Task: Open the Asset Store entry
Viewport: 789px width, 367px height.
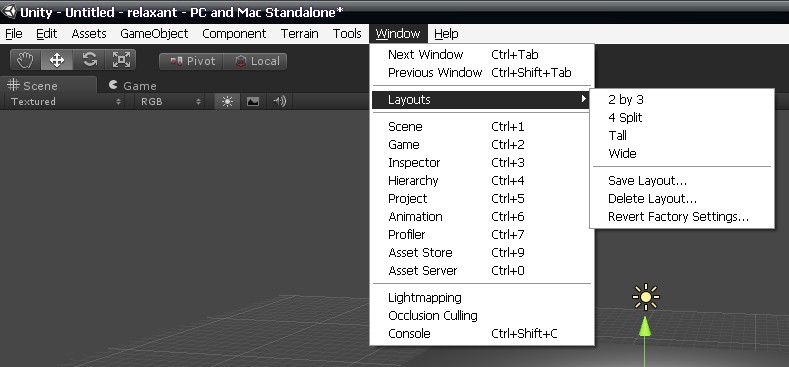Action: [482, 252]
